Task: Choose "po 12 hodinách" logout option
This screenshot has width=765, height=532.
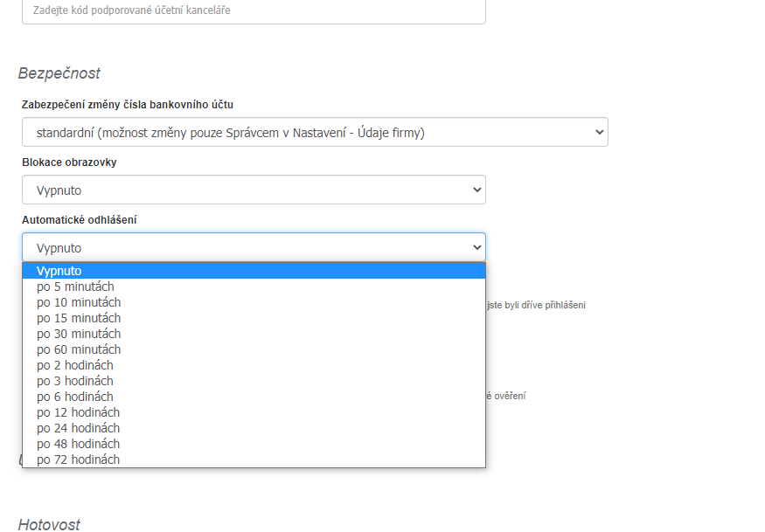Action: pyautogui.click(x=79, y=412)
